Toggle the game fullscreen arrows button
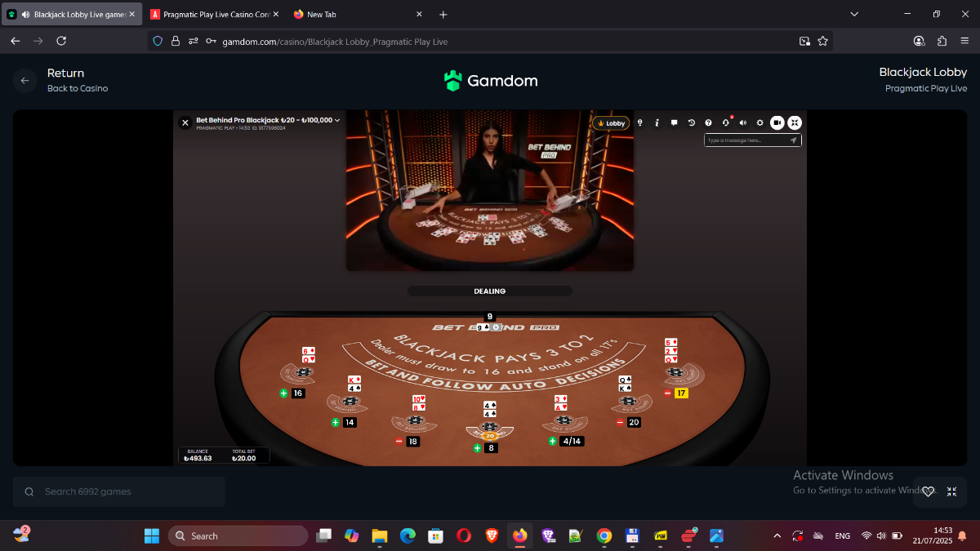 (795, 123)
